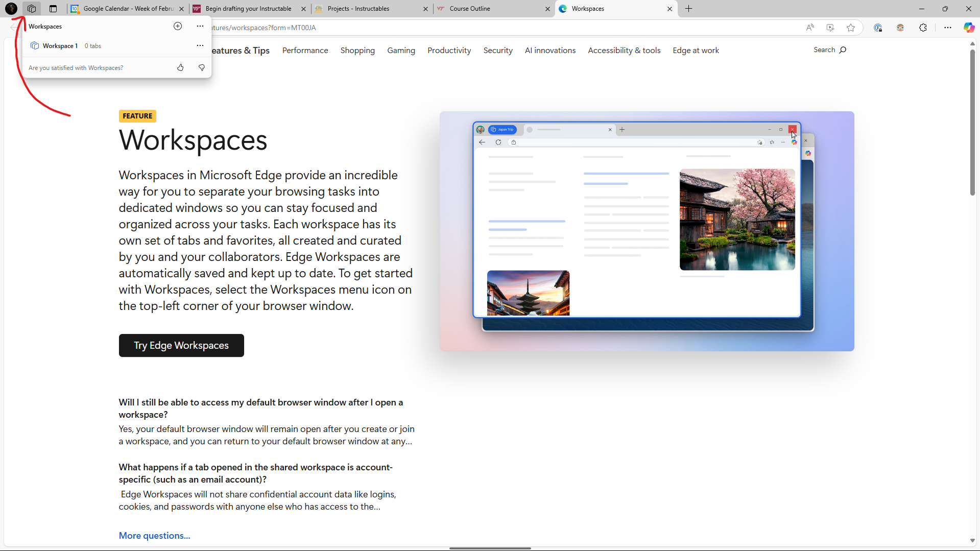Give thumbs up feedback on Workspaces
This screenshot has width=980, height=551.
tap(180, 67)
